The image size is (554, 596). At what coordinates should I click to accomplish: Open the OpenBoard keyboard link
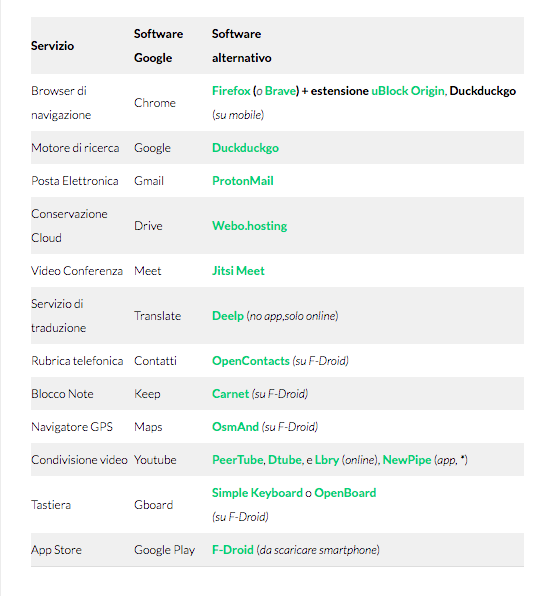click(x=345, y=493)
